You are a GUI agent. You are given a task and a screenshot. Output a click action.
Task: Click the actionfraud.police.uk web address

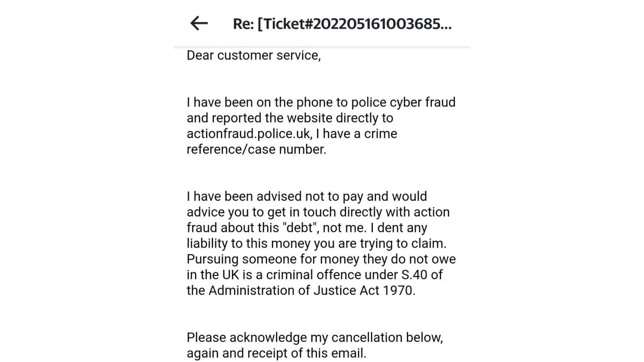248,134
